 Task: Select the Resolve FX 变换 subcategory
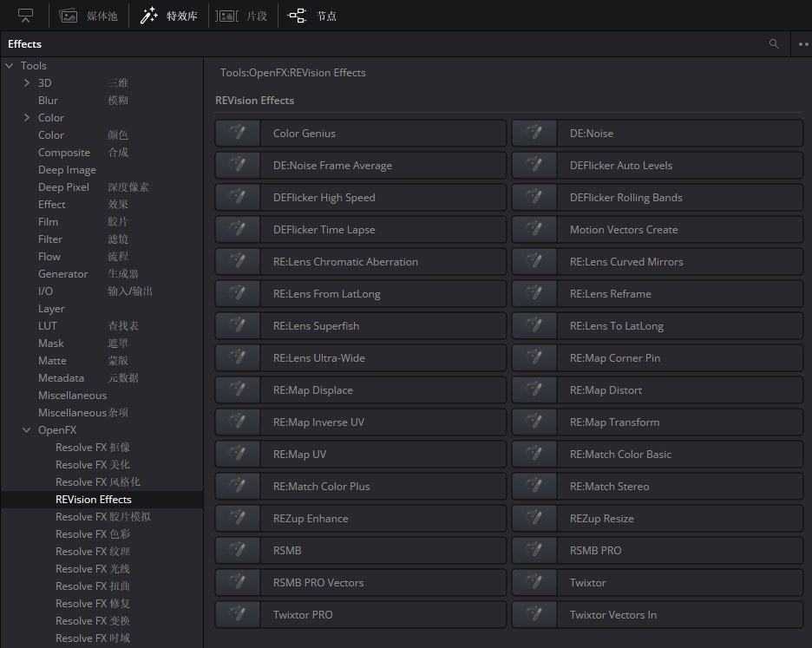(x=93, y=620)
